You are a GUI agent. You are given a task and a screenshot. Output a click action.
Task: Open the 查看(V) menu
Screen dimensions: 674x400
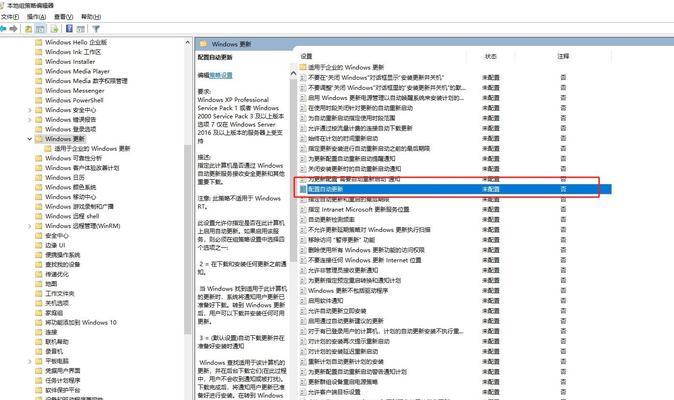click(x=64, y=17)
